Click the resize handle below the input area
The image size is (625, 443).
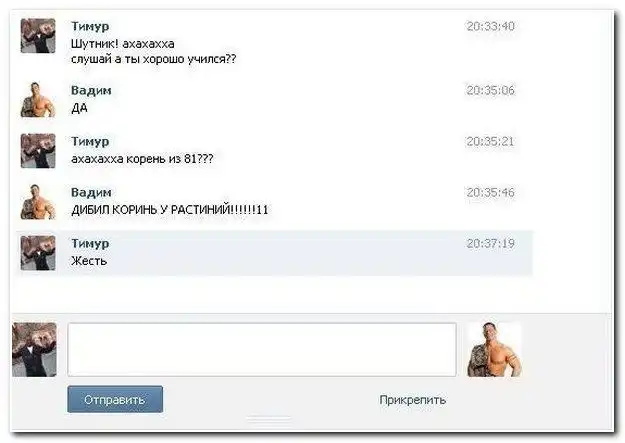(x=269, y=418)
